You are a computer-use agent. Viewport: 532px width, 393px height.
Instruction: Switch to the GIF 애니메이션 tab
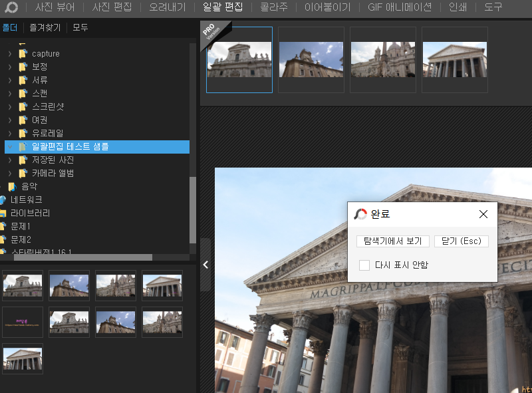pos(400,7)
